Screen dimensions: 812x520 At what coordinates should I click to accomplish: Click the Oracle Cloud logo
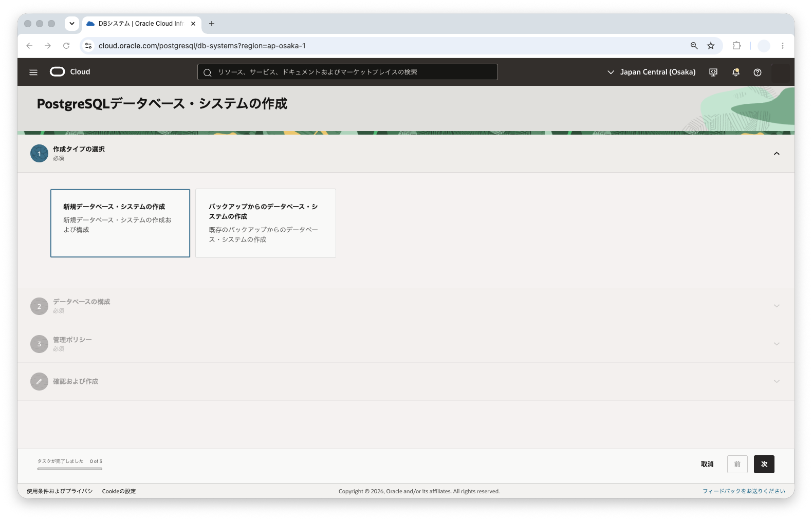(x=57, y=72)
